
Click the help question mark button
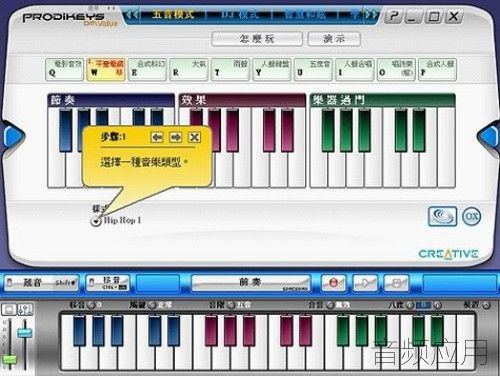(394, 16)
